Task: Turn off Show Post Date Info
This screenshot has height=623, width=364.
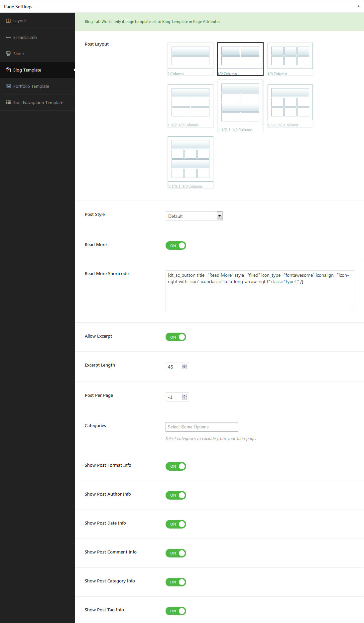Action: (176, 524)
